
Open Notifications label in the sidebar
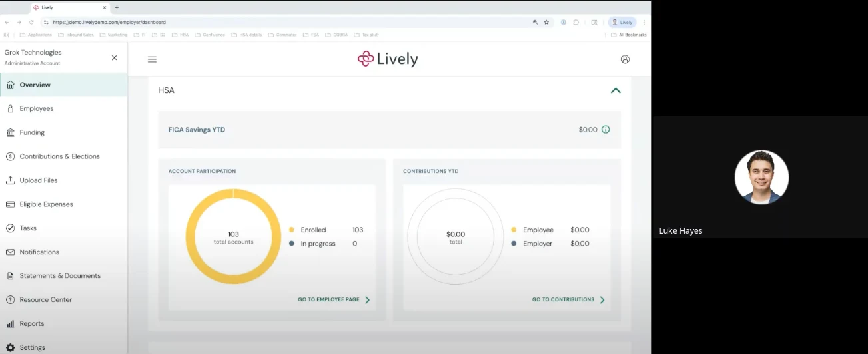39,252
